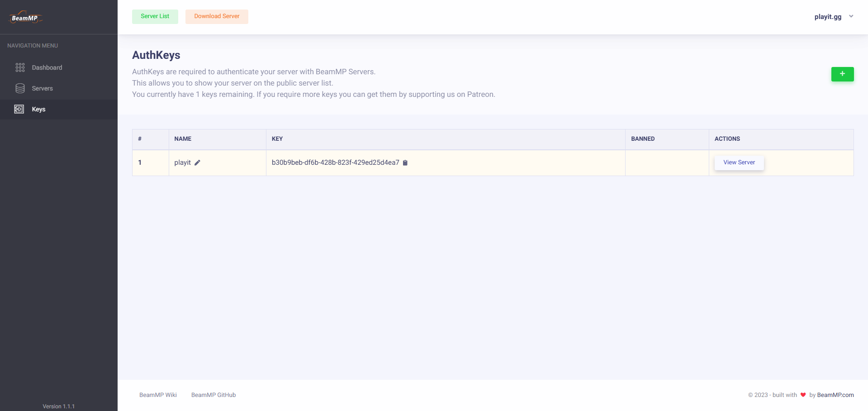Open the playit.gg user menu

(827, 17)
